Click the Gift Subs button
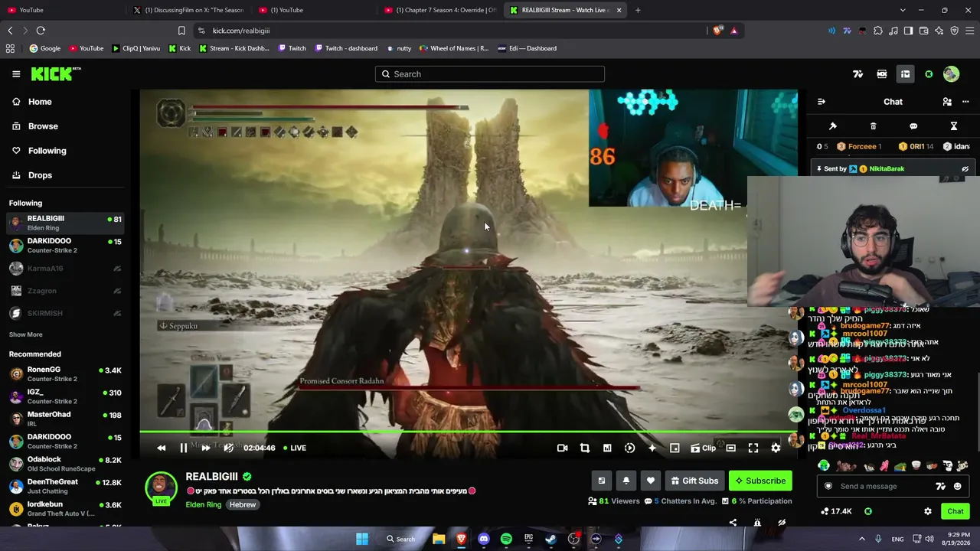This screenshot has width=980, height=551. point(695,481)
